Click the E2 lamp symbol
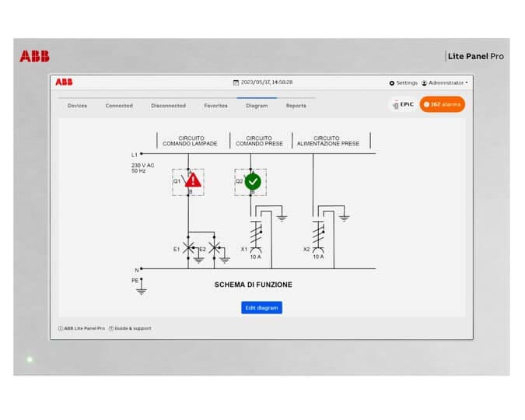Image resolution: width=525 pixels, height=420 pixels. click(x=215, y=248)
